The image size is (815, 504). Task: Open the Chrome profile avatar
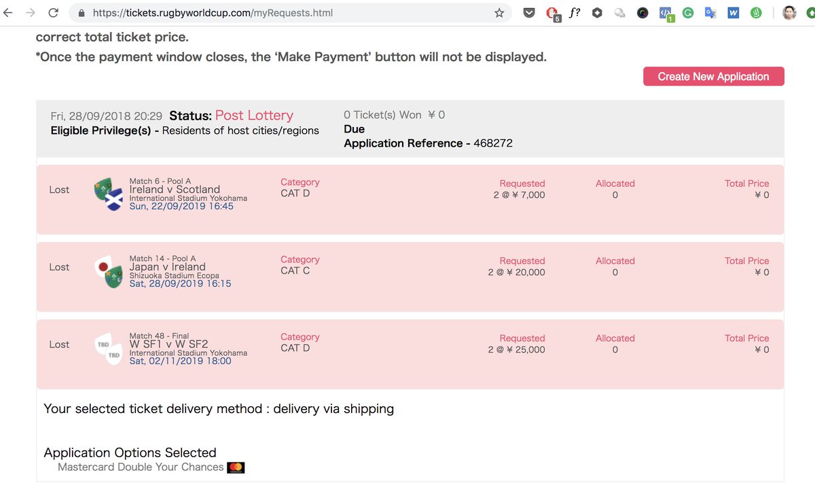[x=789, y=13]
